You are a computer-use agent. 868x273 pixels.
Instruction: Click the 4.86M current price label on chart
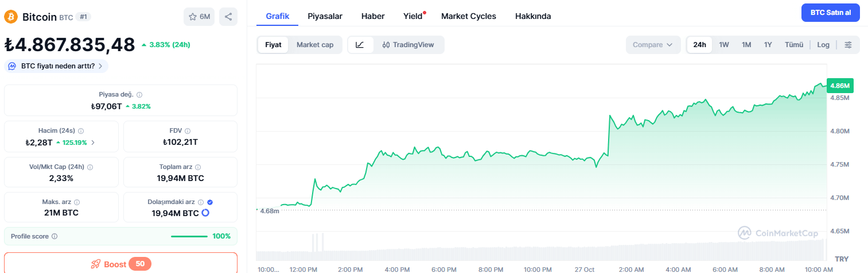point(840,86)
